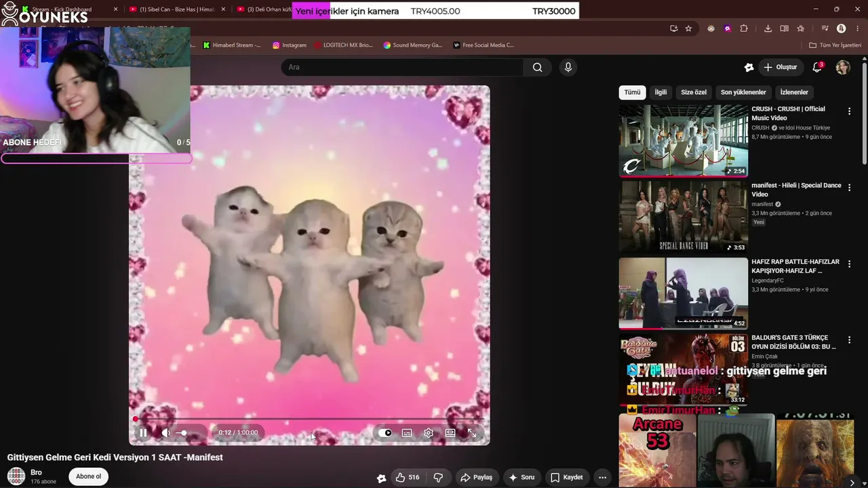868x488 pixels.
Task: Click the sparkle icon beside Oluştur
Action: click(x=749, y=67)
